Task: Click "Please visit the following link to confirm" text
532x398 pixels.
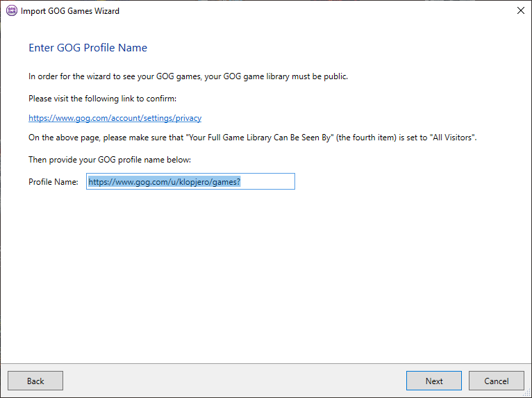Action: [x=103, y=99]
